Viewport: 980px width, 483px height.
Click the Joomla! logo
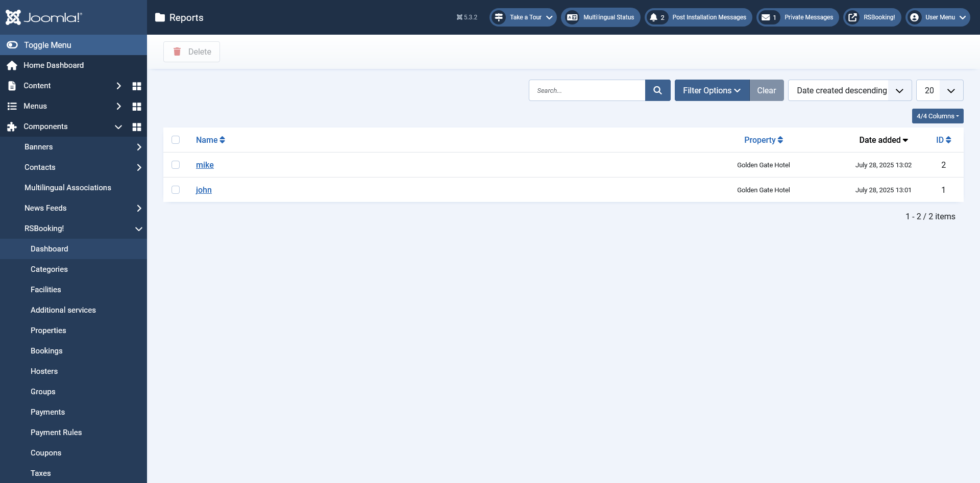(44, 17)
